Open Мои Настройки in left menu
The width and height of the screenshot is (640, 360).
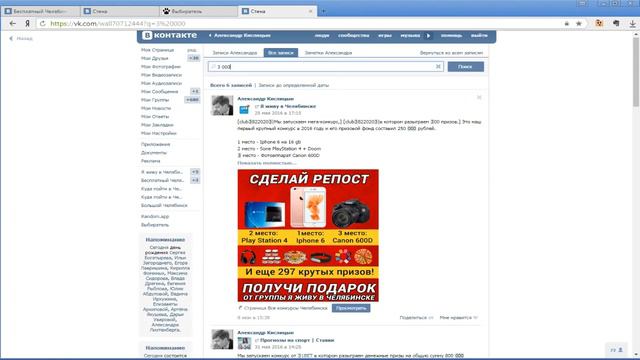click(x=159, y=133)
